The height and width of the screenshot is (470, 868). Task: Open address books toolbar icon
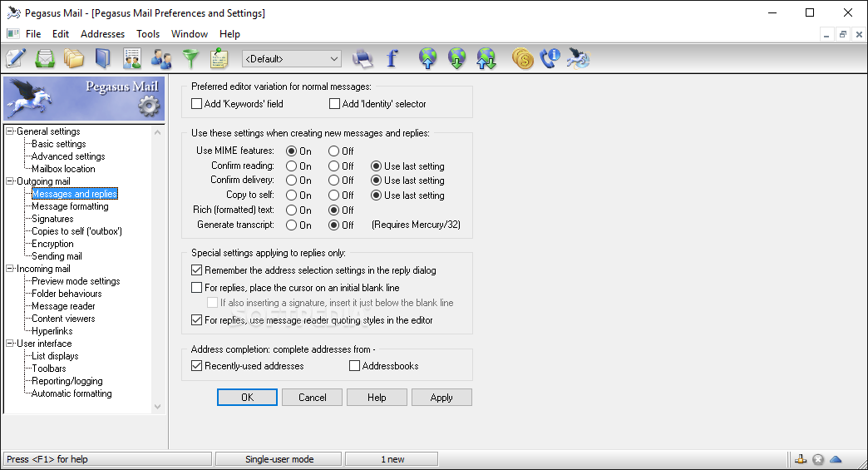pyautogui.click(x=103, y=58)
